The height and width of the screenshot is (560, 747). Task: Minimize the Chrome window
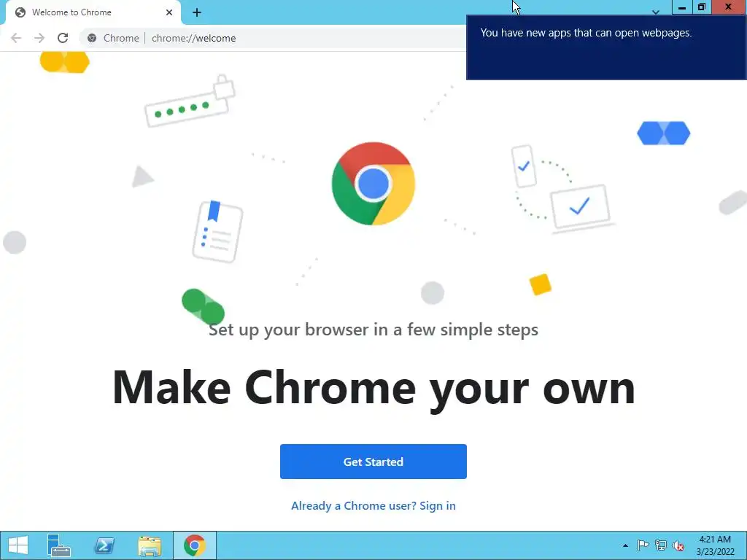[682, 7]
